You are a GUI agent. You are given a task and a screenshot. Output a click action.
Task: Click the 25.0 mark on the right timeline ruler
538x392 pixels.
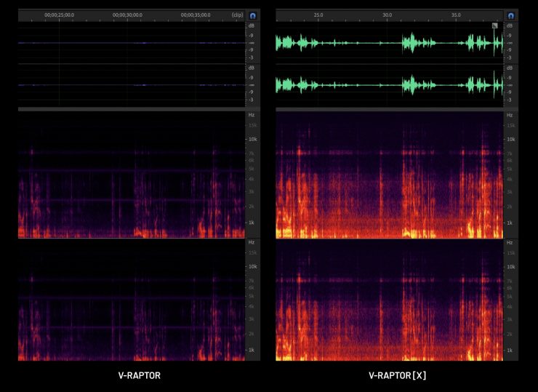click(318, 15)
